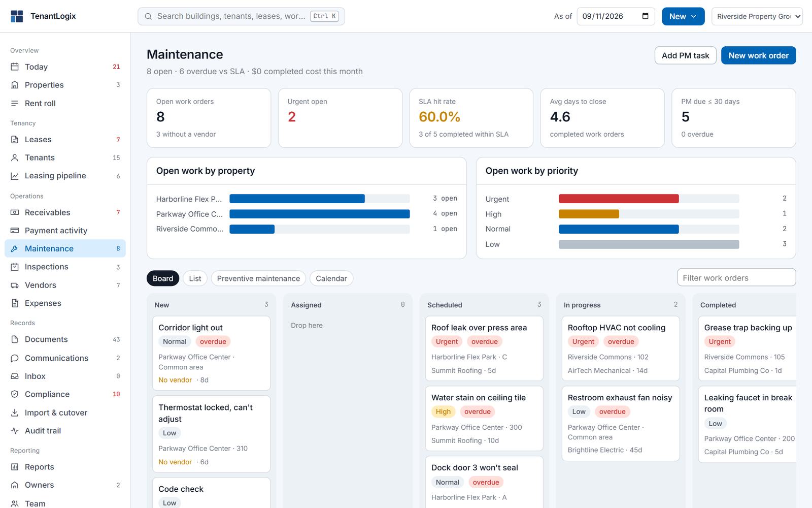The image size is (812, 508).
Task: Click the Urgent priority red bar
Action: (x=619, y=199)
